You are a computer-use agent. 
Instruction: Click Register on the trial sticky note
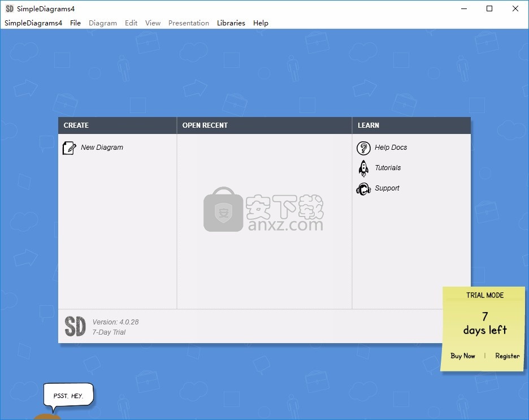507,356
